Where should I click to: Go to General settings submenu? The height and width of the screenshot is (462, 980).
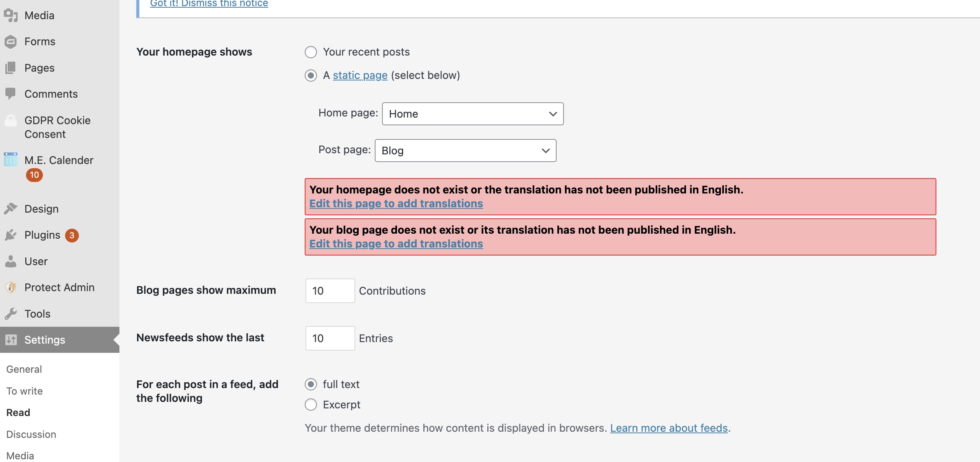click(24, 369)
